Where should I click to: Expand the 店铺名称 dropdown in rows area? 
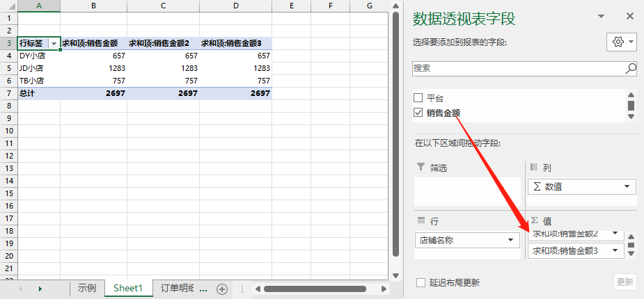tap(512, 240)
